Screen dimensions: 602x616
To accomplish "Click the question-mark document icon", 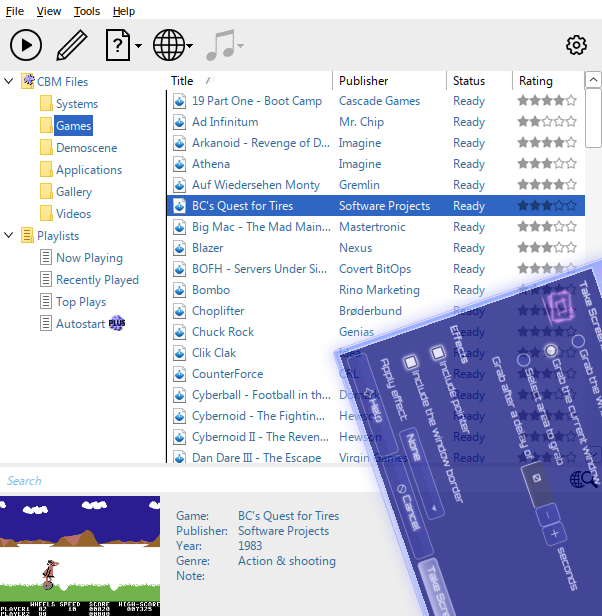I will tap(117, 45).
